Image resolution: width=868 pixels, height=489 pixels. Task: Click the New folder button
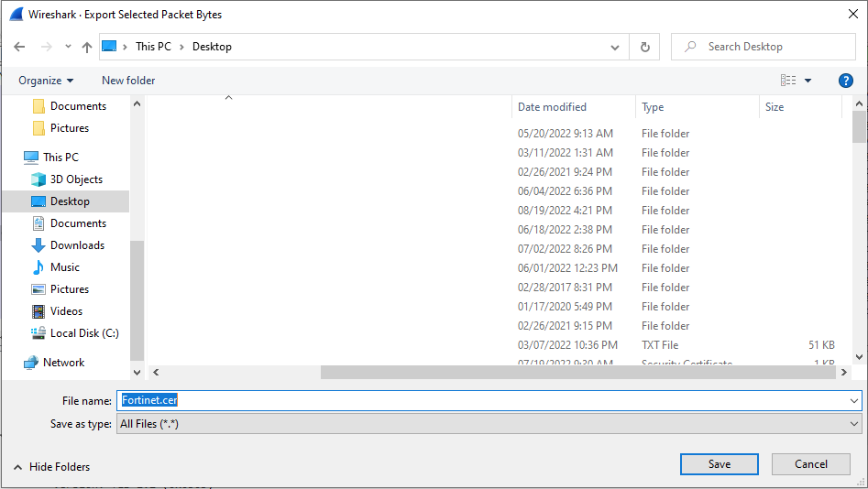click(x=128, y=81)
